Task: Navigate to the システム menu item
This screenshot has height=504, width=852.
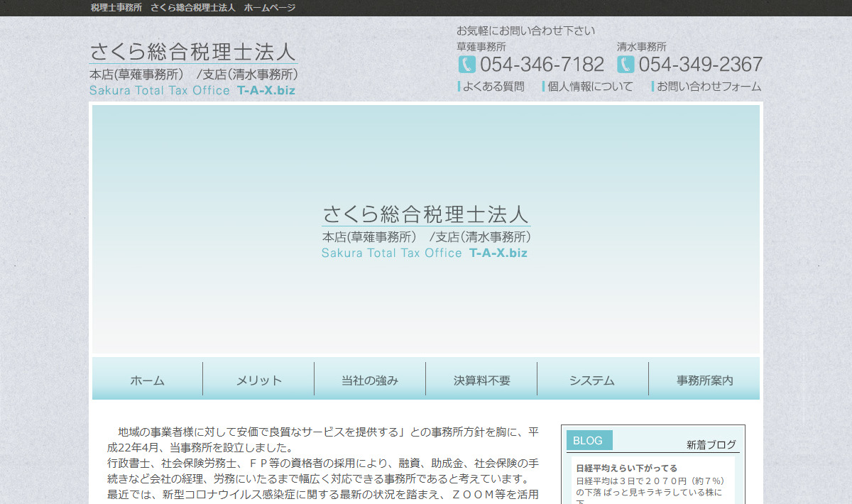Action: pyautogui.click(x=592, y=380)
